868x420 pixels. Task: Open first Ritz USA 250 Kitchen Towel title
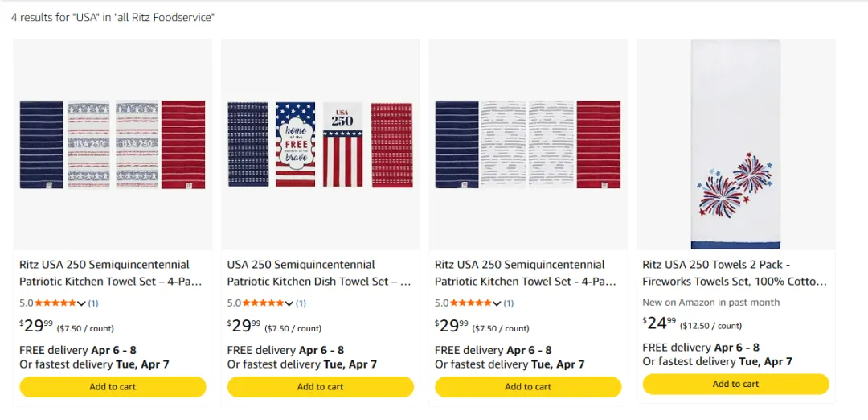tap(110, 273)
